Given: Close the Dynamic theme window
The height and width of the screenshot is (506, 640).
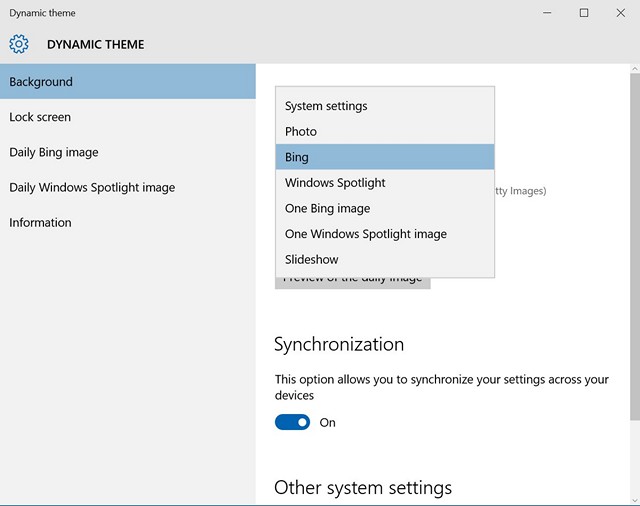Looking at the screenshot, I should click(x=621, y=13).
